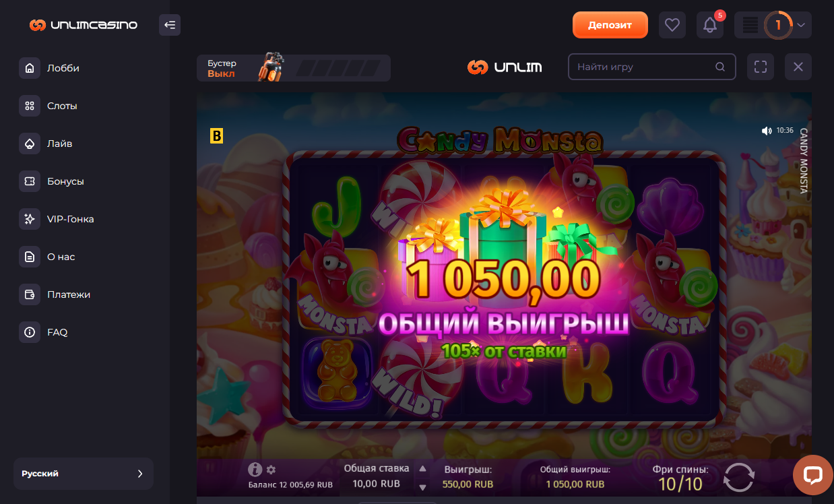Open notifications bell icon
The image size is (834, 504).
tap(710, 25)
